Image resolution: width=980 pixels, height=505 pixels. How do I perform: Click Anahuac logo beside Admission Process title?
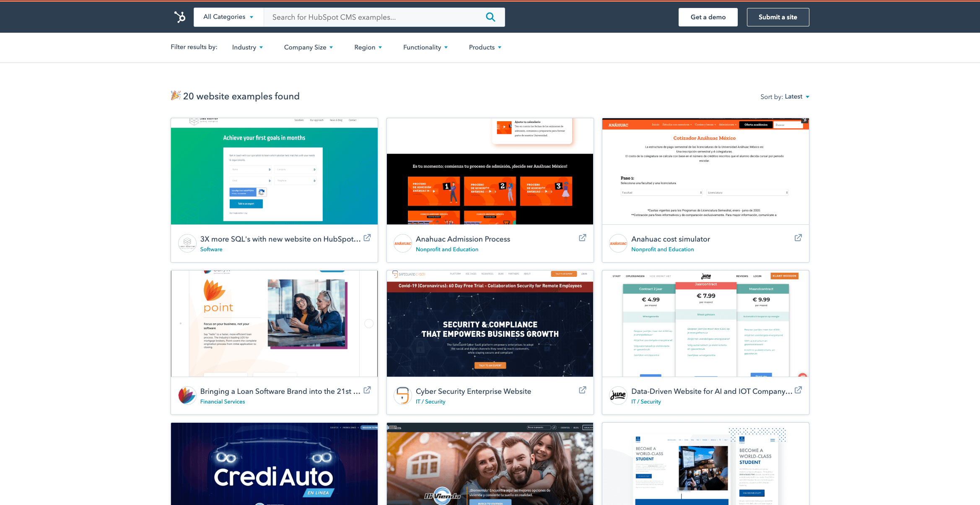pyautogui.click(x=403, y=243)
